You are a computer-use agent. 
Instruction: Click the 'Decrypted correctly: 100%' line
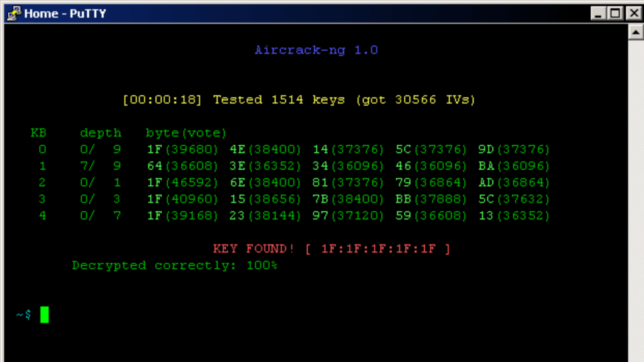(x=175, y=266)
